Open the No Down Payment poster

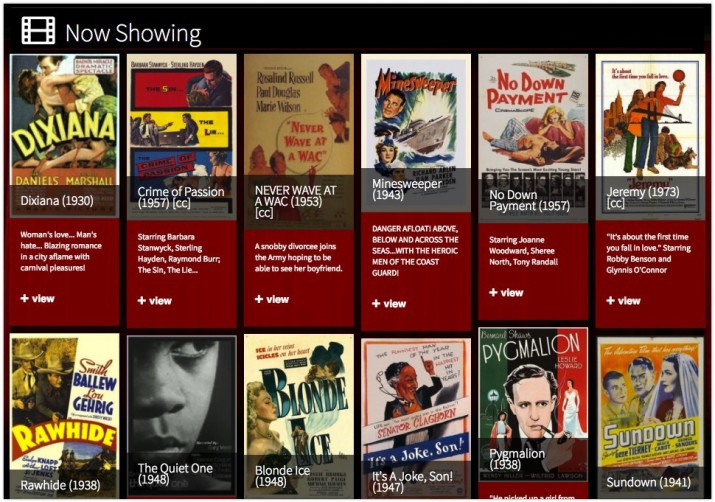coord(532,115)
